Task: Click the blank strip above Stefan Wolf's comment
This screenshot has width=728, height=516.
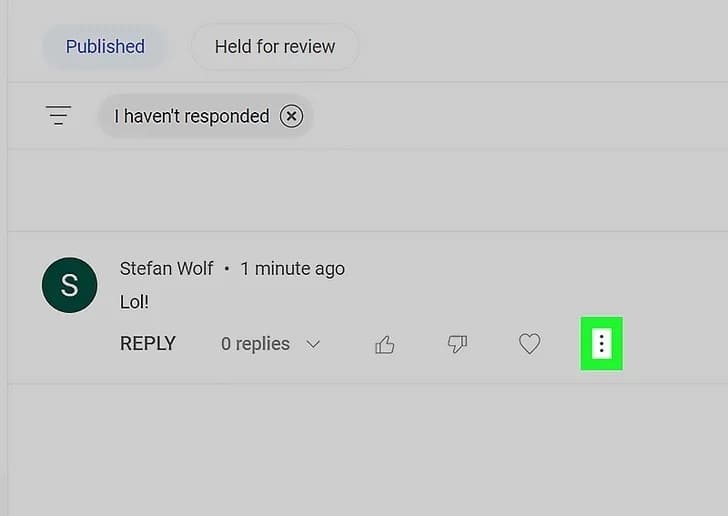Action: (x=364, y=192)
